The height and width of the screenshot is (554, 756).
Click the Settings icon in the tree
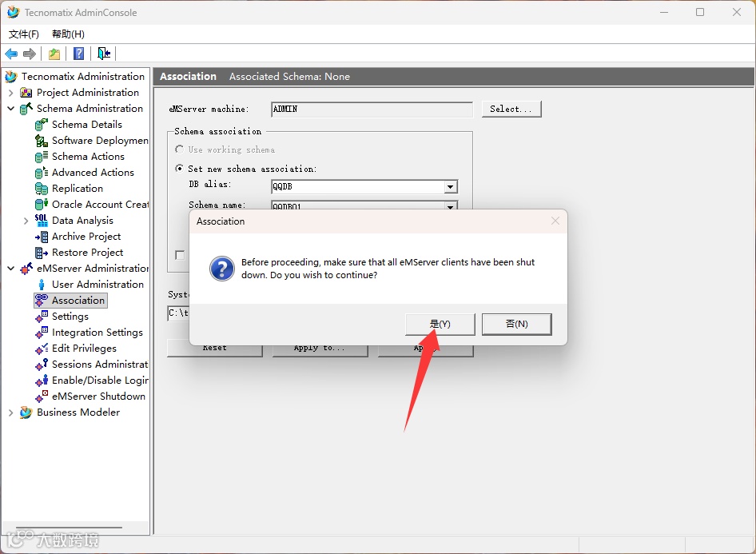click(x=42, y=317)
